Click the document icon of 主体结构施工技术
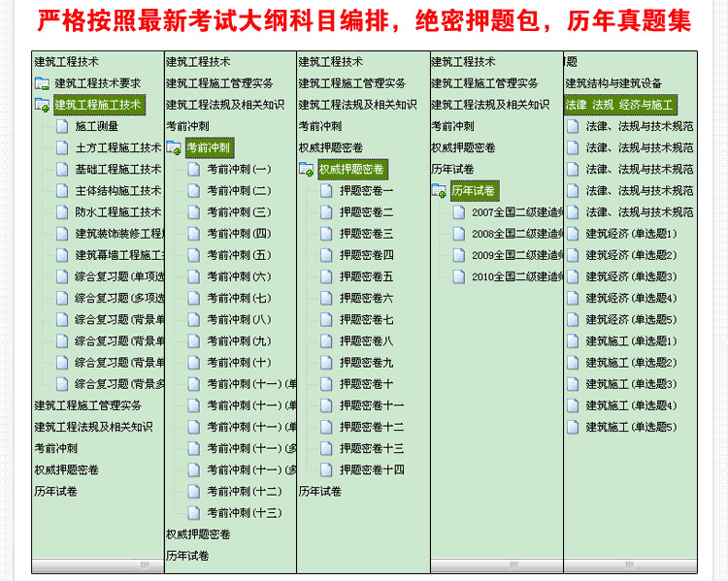Image resolution: width=728 pixels, height=581 pixels. [x=62, y=191]
